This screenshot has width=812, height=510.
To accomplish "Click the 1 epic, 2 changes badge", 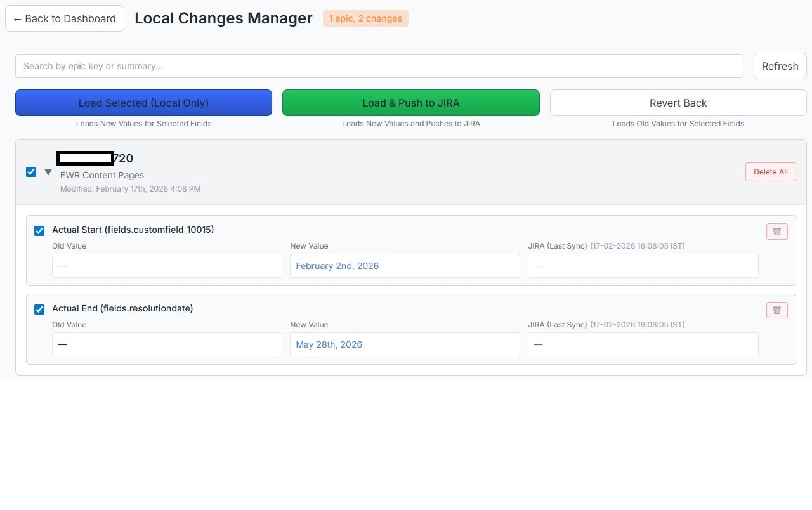I will [365, 18].
